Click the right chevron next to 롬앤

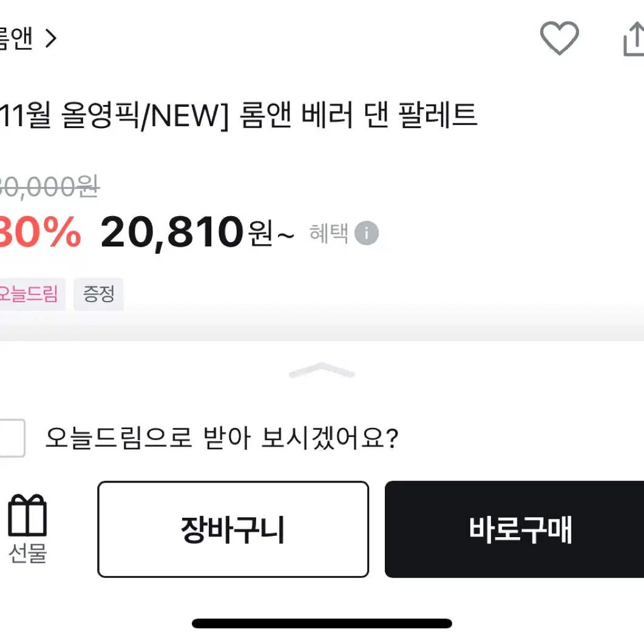(x=51, y=39)
